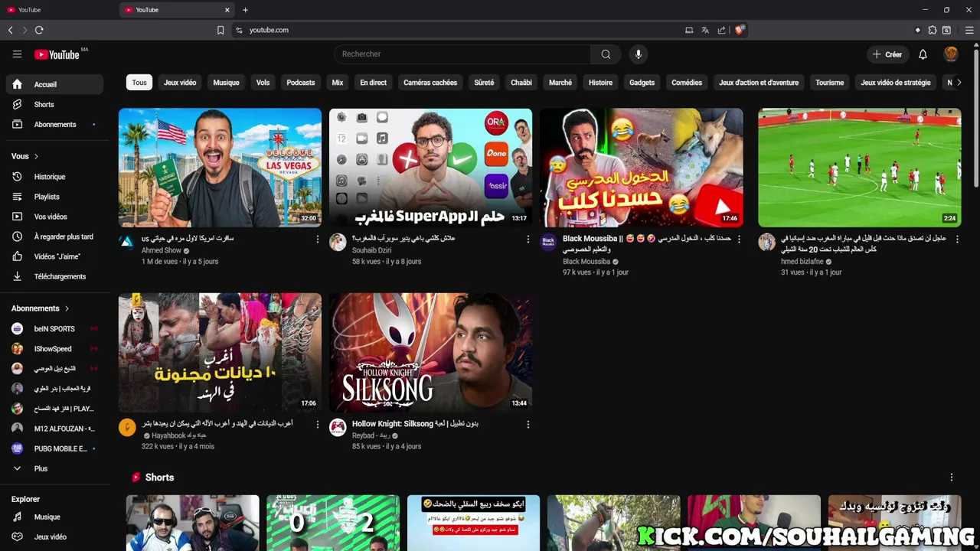
Task: Expand the Abonnements section header
Action: point(41,308)
